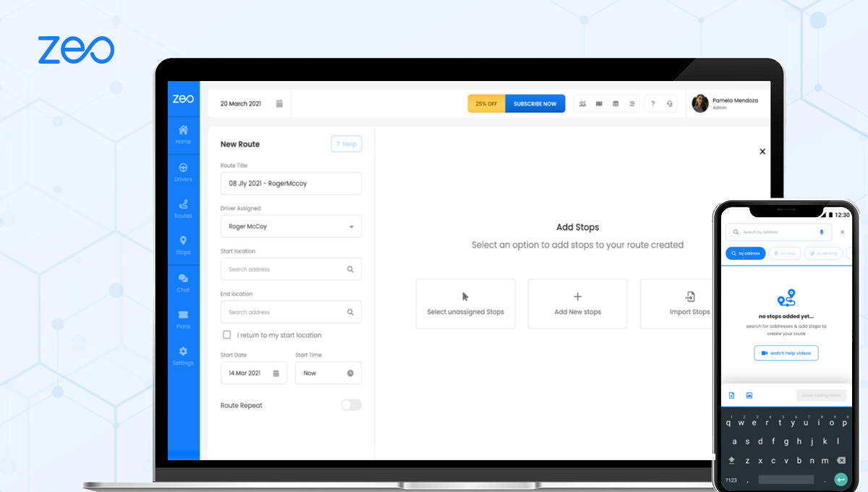Viewport: 868px width, 492px height.
Task: Click the question mark help icon in the header
Action: pyautogui.click(x=652, y=103)
